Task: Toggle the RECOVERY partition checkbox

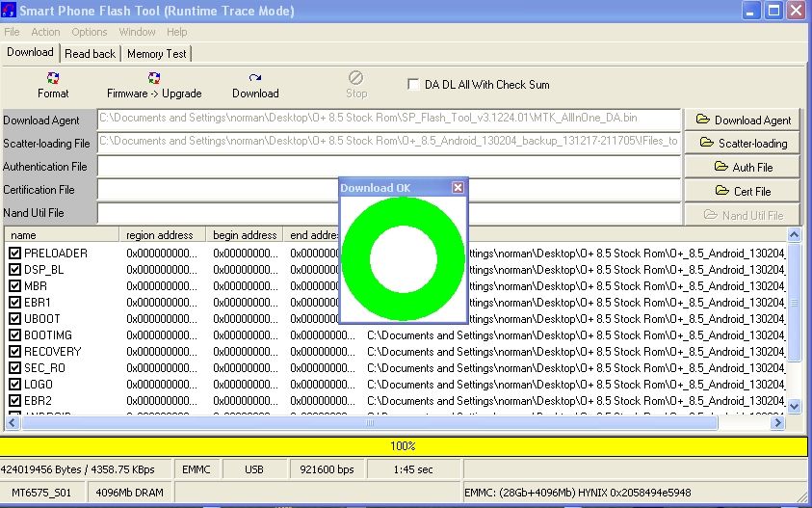Action: click(x=14, y=352)
